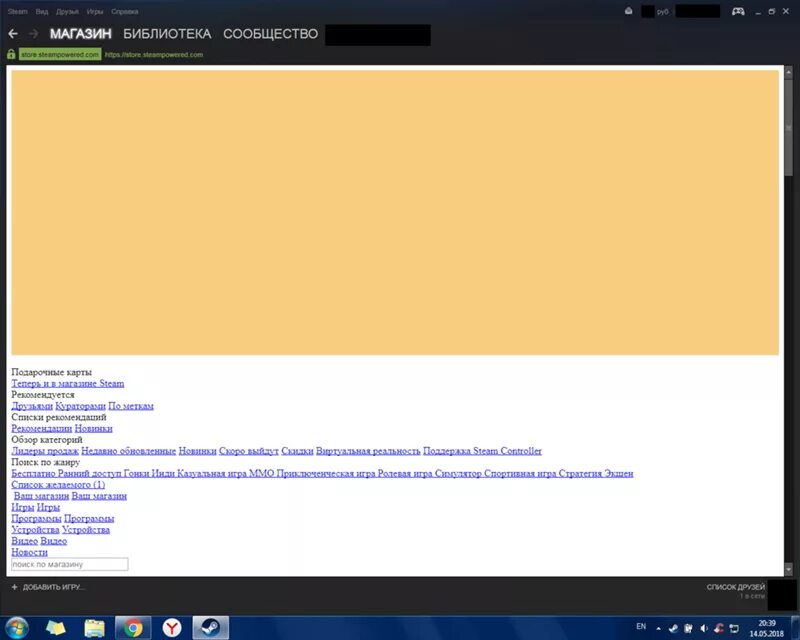The width and height of the screenshot is (800, 640).
Task: Click the scrollbar down arrow
Action: point(788,569)
